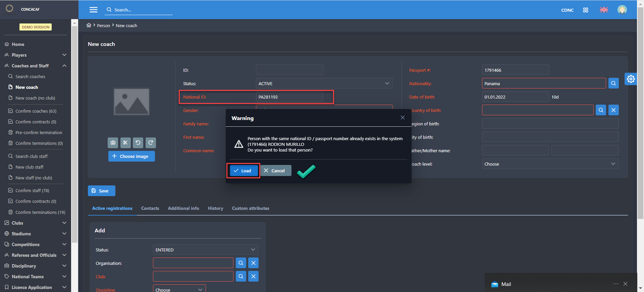644x292 pixels.
Task: Click the hamburger menu icon
Action: (94, 10)
